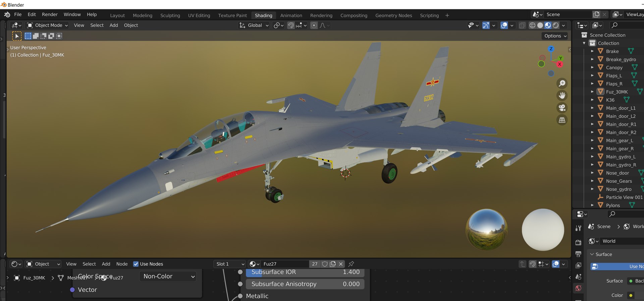Image resolution: width=644 pixels, height=301 pixels.
Task: Toggle viewport overlays button
Action: click(x=504, y=26)
